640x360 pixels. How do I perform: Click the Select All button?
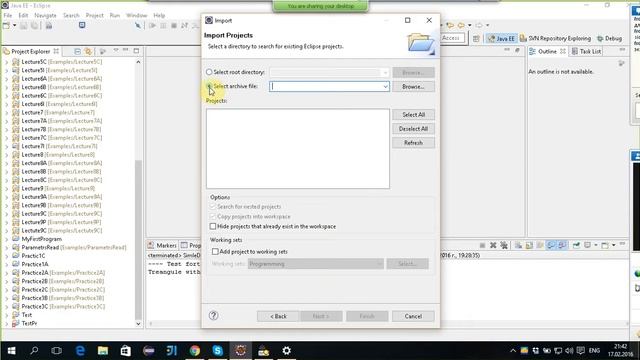(413, 115)
